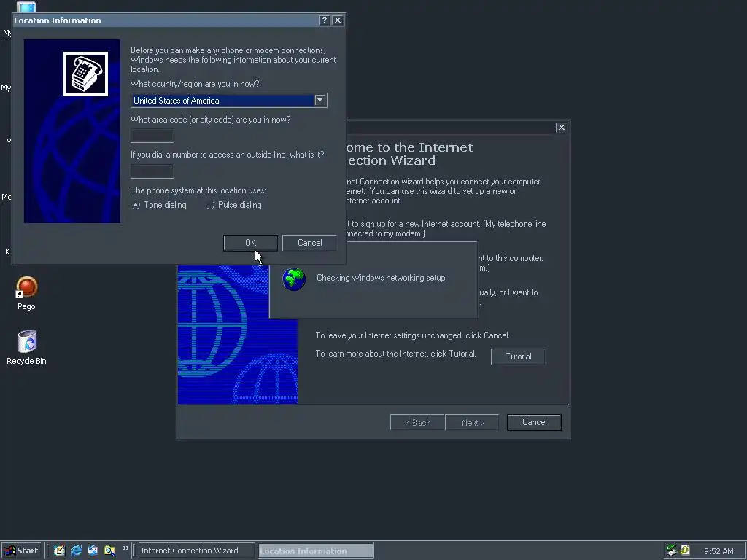The height and width of the screenshot is (560, 747).
Task: Open the Recycle Bin desktop icon
Action: [26, 347]
